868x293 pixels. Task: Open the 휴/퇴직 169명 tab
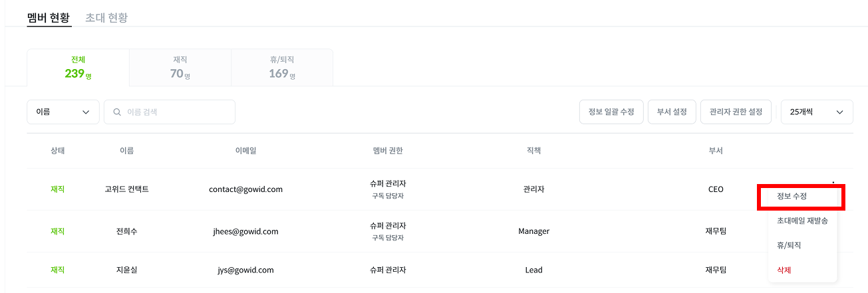pyautogui.click(x=282, y=68)
